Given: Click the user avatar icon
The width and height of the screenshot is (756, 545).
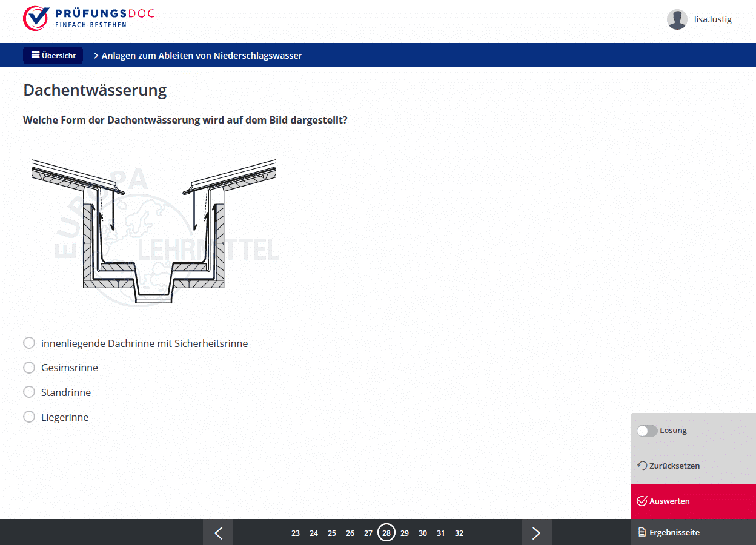Looking at the screenshot, I should (677, 19).
